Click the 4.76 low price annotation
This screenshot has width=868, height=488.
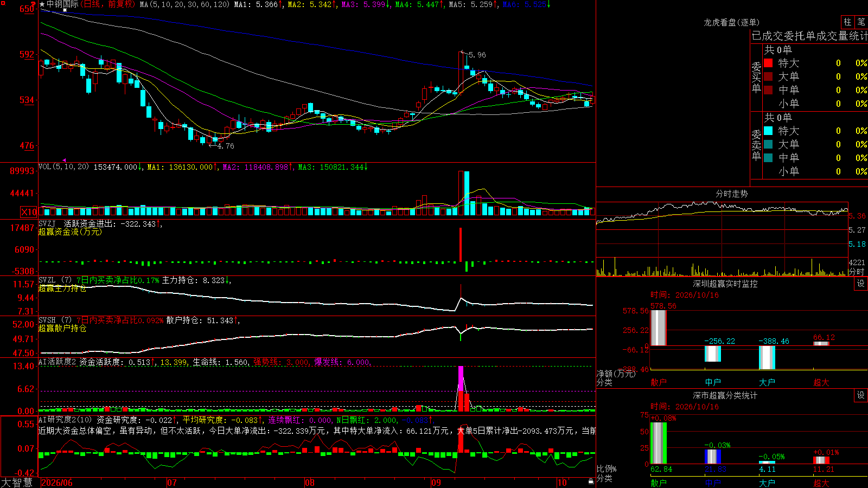[x=225, y=146]
